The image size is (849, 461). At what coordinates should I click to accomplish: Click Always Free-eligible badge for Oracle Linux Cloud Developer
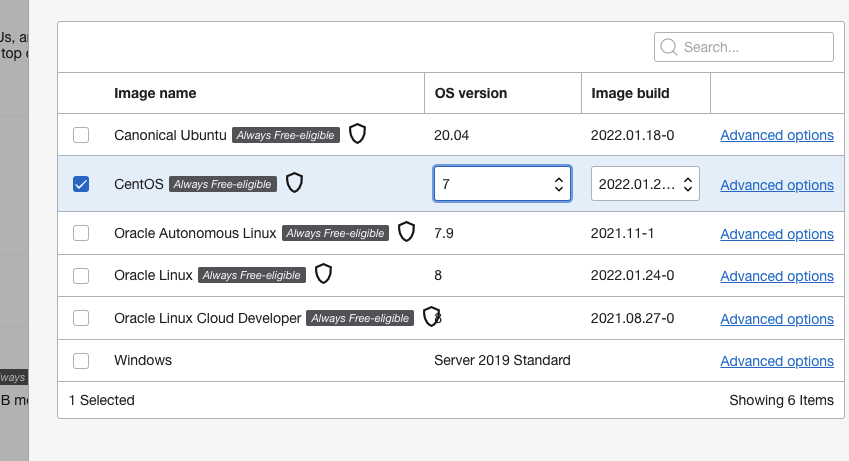coord(360,318)
